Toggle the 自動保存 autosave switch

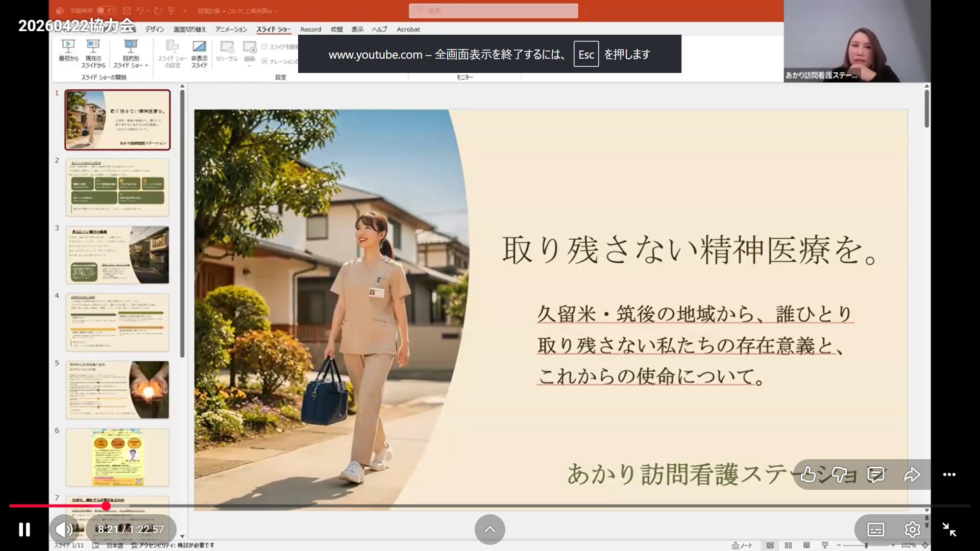coord(106,10)
